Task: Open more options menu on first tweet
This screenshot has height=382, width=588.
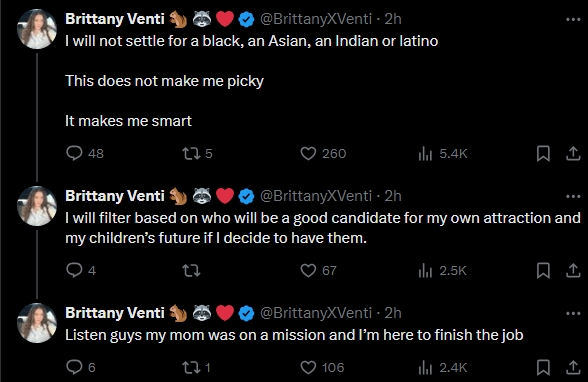Action: (x=573, y=19)
